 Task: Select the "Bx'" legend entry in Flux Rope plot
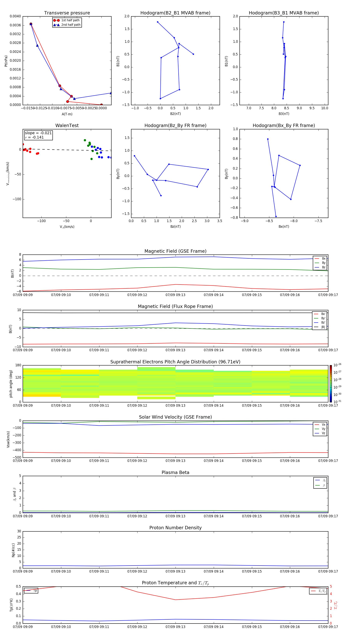coord(320,314)
